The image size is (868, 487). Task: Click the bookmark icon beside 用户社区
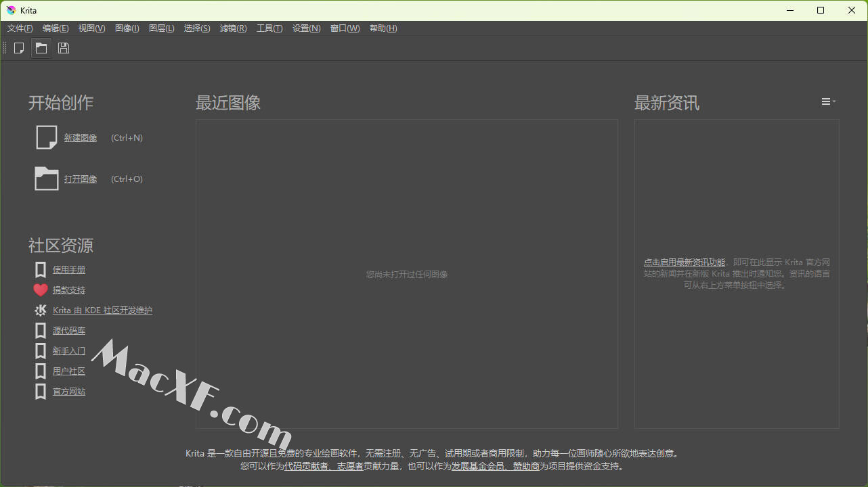pyautogui.click(x=41, y=371)
